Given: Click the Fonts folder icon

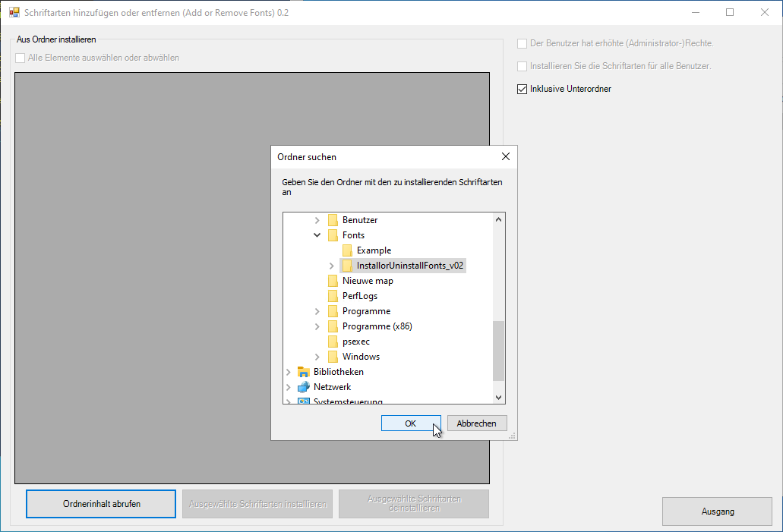Looking at the screenshot, I should (x=333, y=235).
